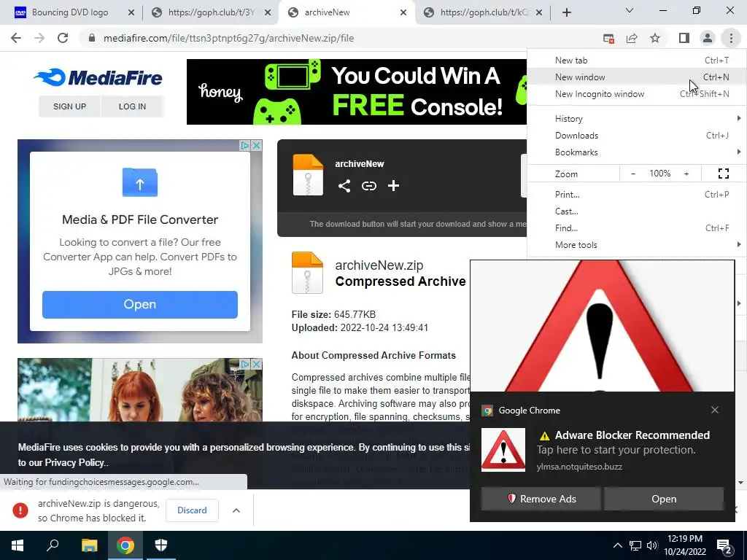Open Windows Security shield in taskbar

(x=161, y=545)
